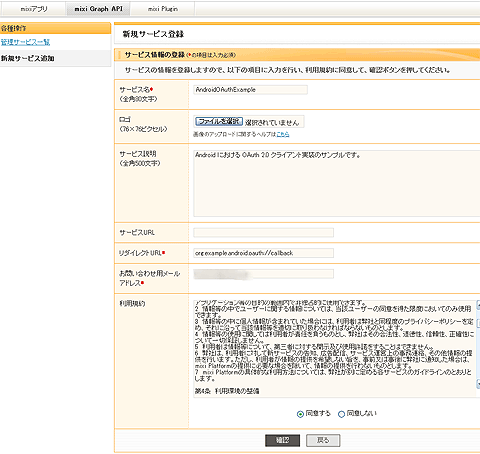Open the こちら image upload help link
This screenshot has width=480, height=454.
pyautogui.click(x=283, y=134)
